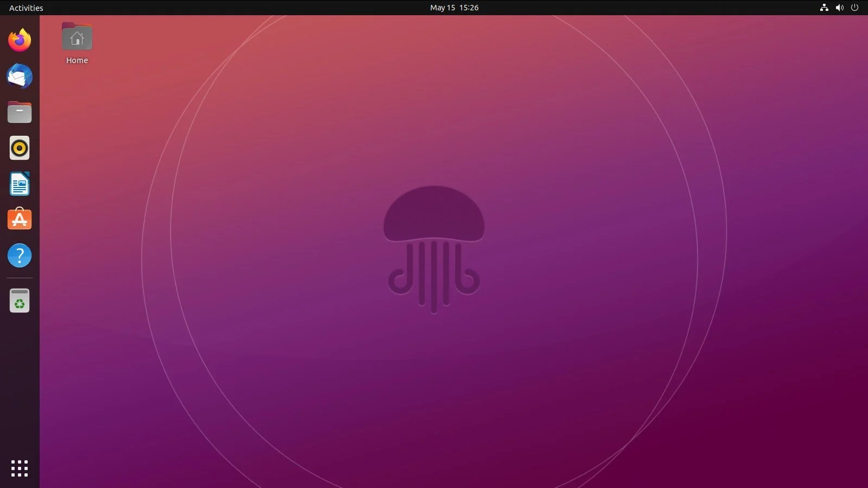The image size is (868, 488).
Task: Launch Firefox from the dock
Action: tap(20, 40)
